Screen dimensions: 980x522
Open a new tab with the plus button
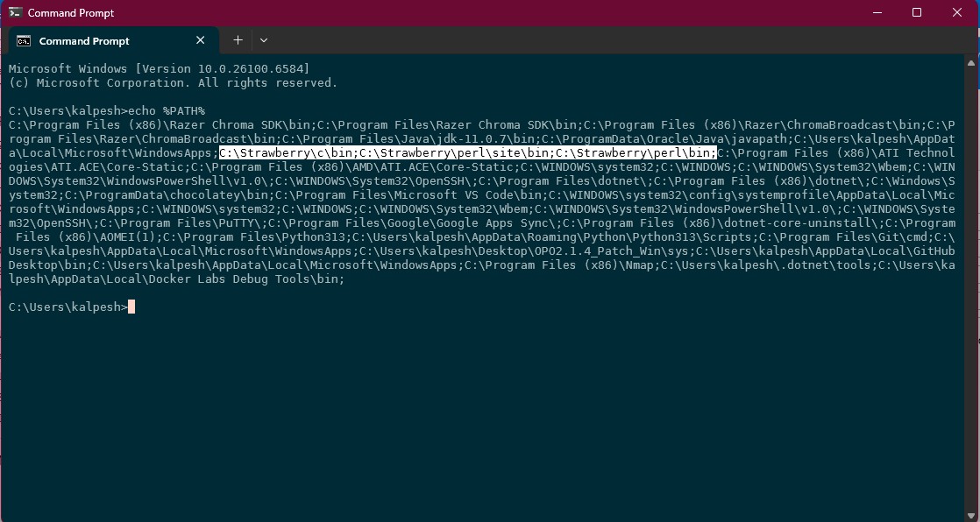[x=238, y=40]
